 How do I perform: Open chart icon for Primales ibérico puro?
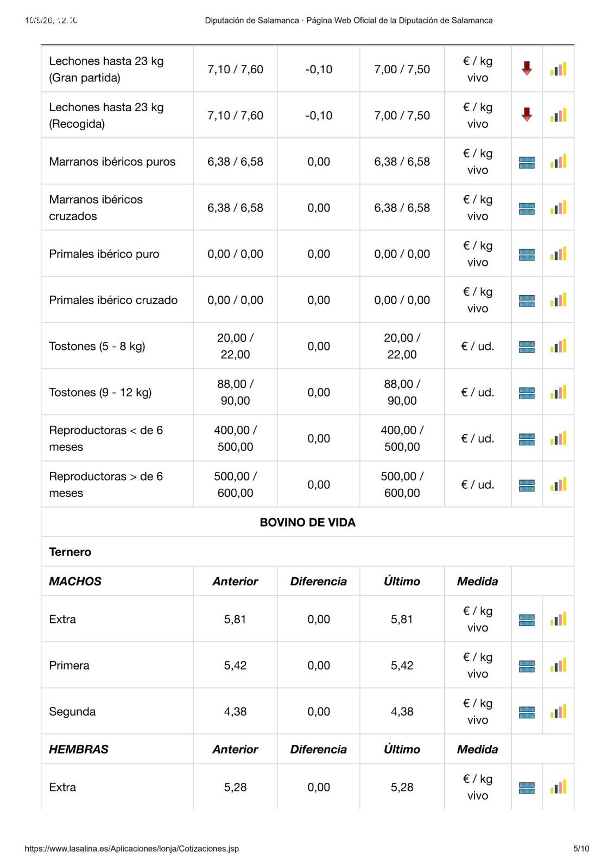click(558, 253)
